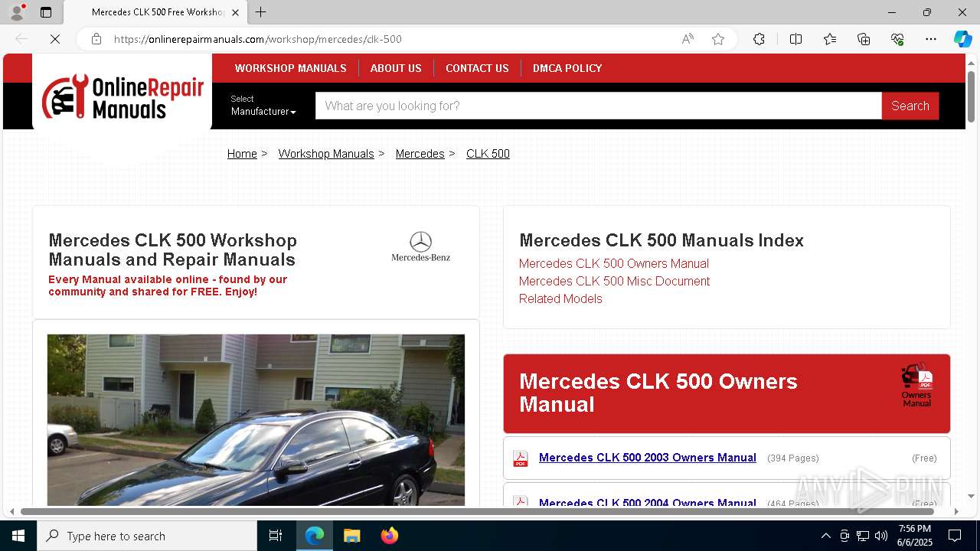The image size is (980, 551).
Task: Click the Edge icon in the taskbar
Action: coord(315,536)
